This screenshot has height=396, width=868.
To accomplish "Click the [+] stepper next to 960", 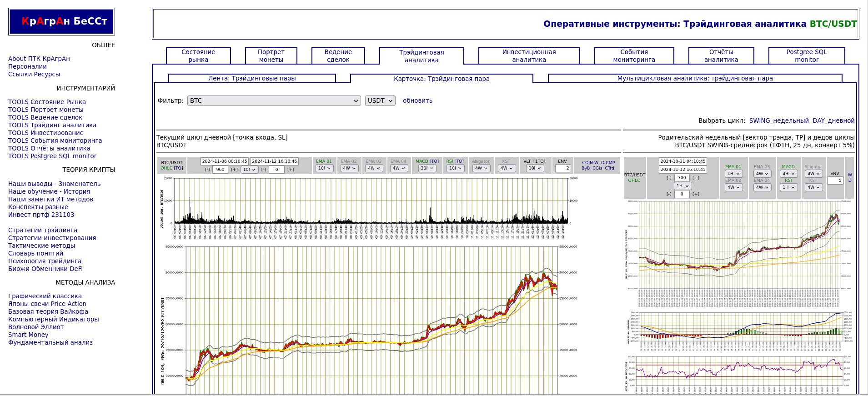I will click(x=234, y=170).
